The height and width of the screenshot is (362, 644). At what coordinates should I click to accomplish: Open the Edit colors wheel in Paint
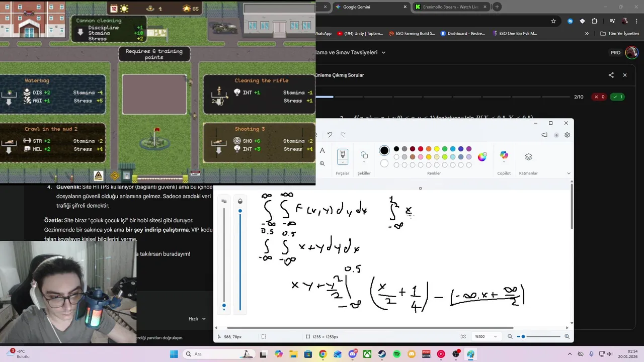[x=482, y=157]
